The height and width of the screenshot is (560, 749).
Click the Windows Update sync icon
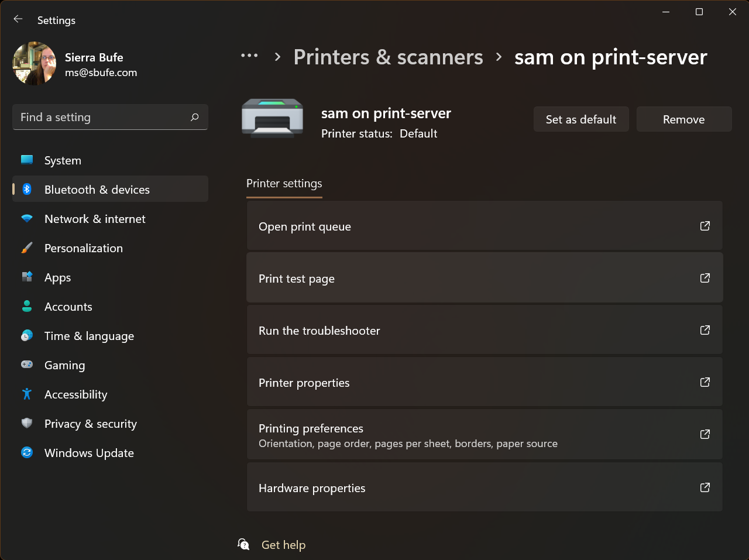(27, 453)
